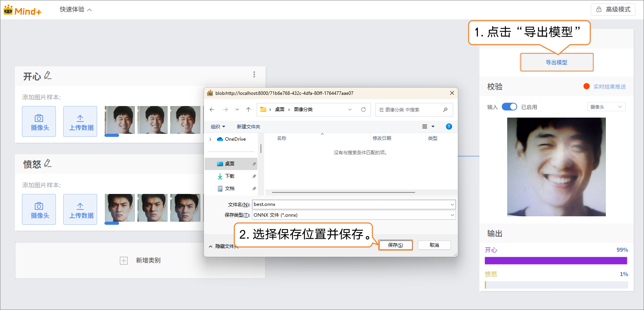Expand the OneDrive tree node
The image size is (644, 310).
click(x=210, y=139)
